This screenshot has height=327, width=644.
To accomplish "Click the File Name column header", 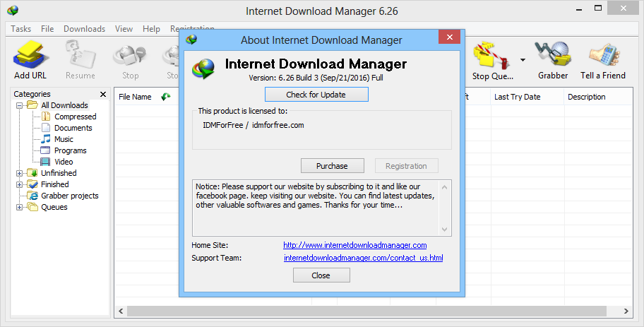I will [x=135, y=97].
